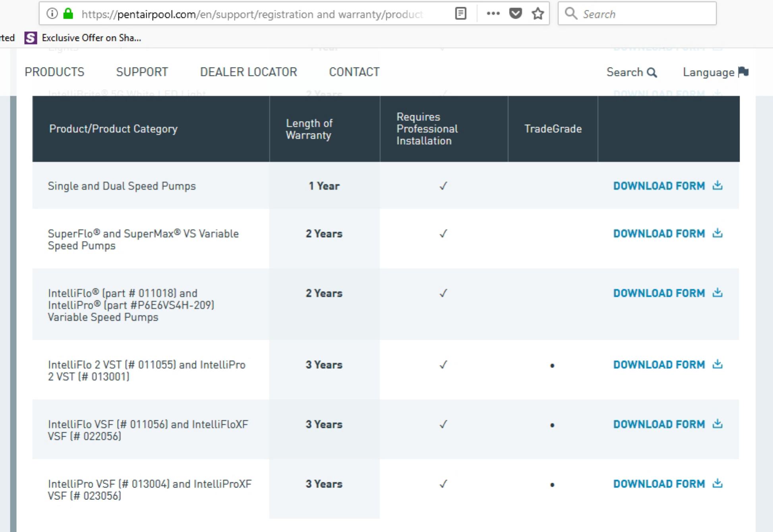Viewport: 773px width, 532px height.
Task: Click download icon for Single and Dual Speed Pumps
Action: click(717, 185)
